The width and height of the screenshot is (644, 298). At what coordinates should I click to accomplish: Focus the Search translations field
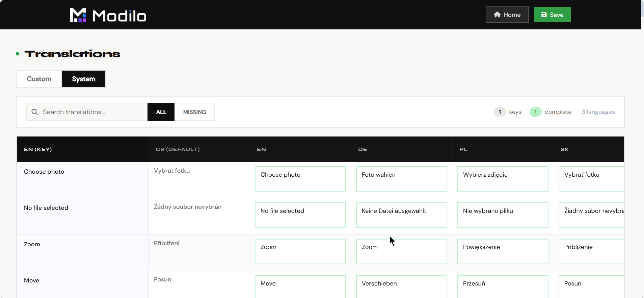click(x=87, y=112)
